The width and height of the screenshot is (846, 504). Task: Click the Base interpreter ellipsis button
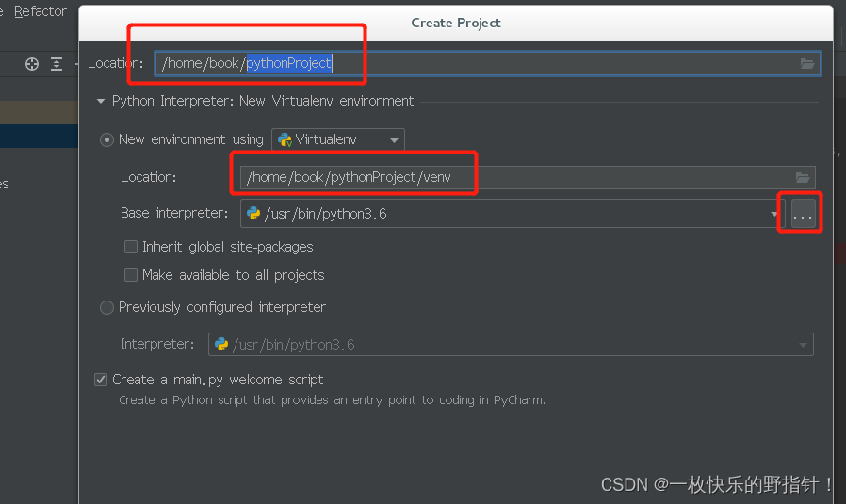[803, 214]
